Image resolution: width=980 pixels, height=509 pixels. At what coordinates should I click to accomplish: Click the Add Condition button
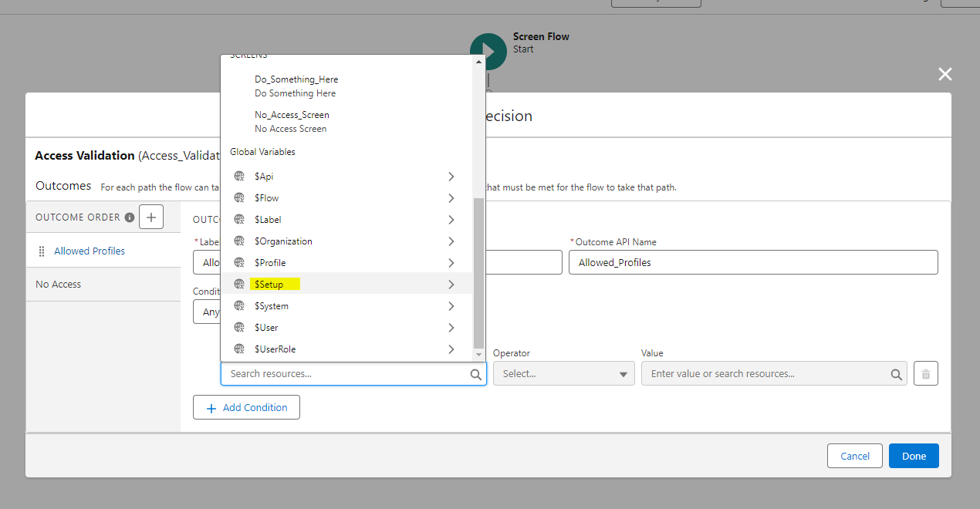coord(246,408)
